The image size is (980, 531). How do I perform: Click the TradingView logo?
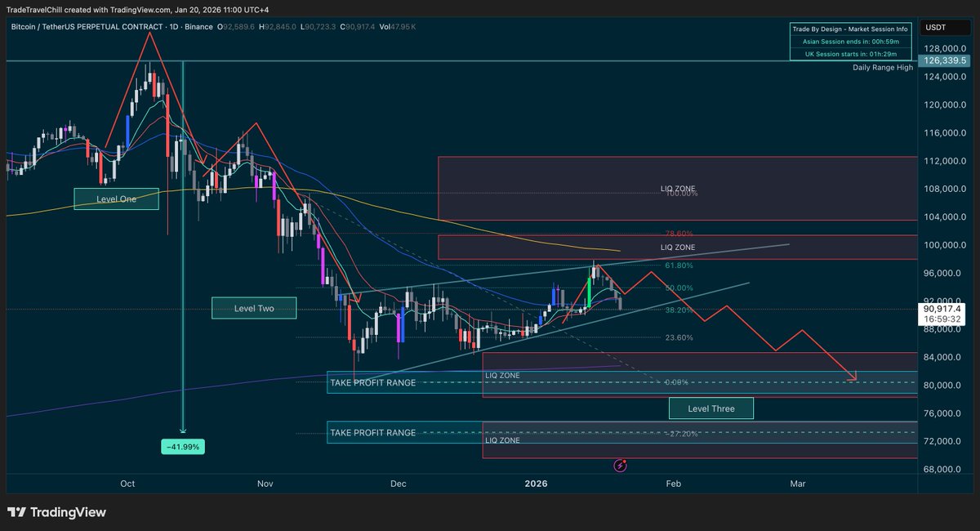coord(57,512)
